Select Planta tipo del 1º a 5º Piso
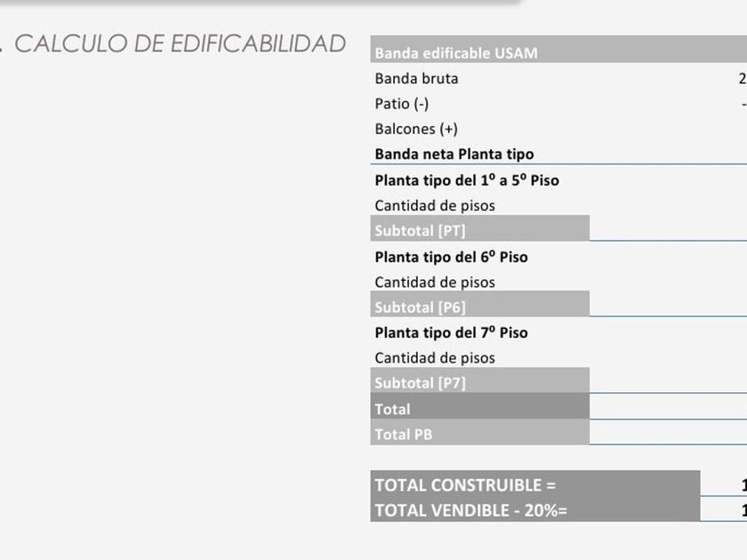This screenshot has height=560, width=747. click(467, 180)
